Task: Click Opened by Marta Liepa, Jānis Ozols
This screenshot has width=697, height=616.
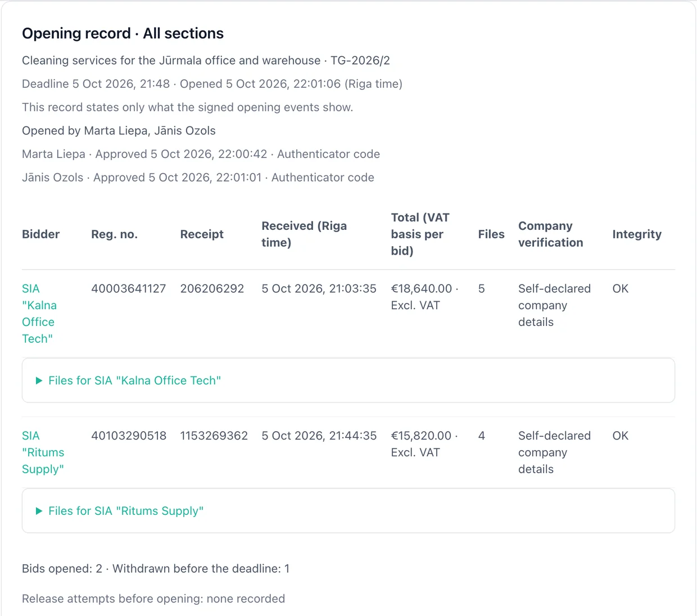Action: (119, 131)
